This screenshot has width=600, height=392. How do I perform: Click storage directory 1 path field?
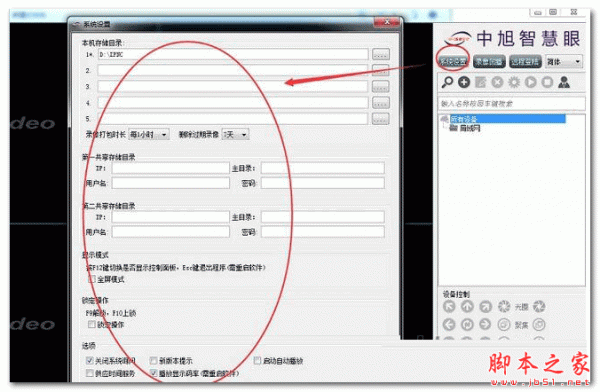[x=233, y=54]
